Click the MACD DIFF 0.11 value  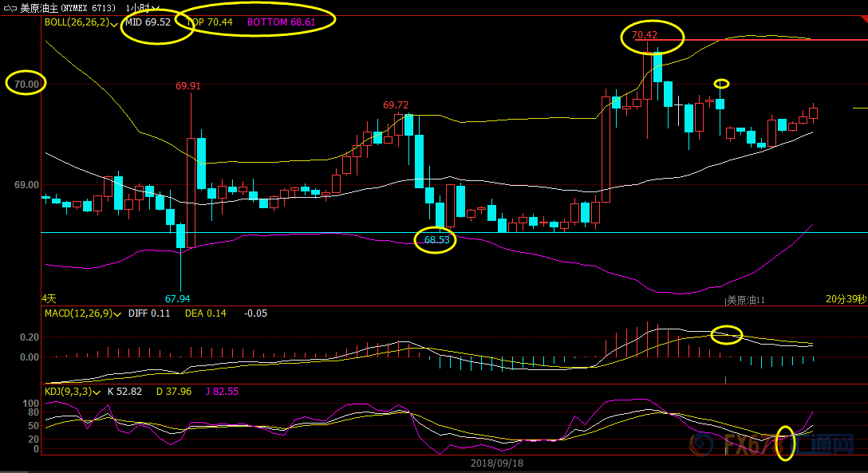[149, 313]
